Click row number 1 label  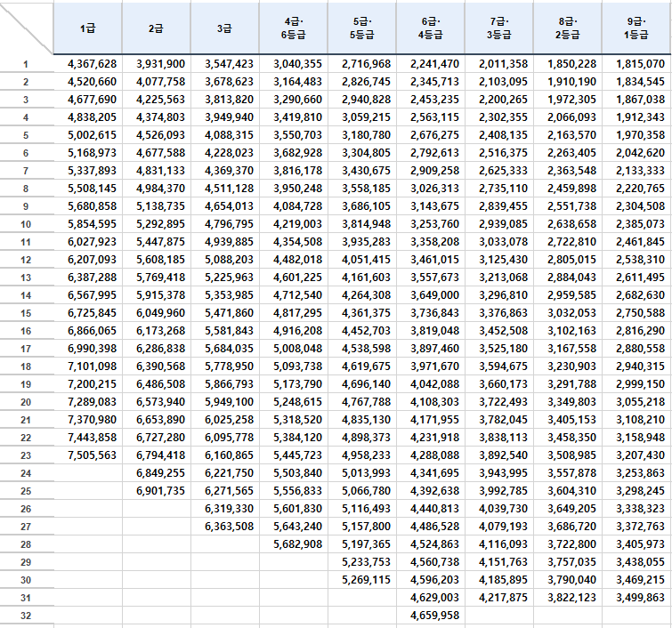coord(26,64)
